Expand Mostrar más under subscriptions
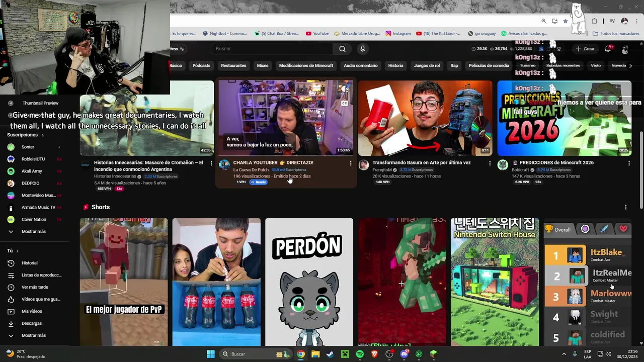 (x=33, y=231)
